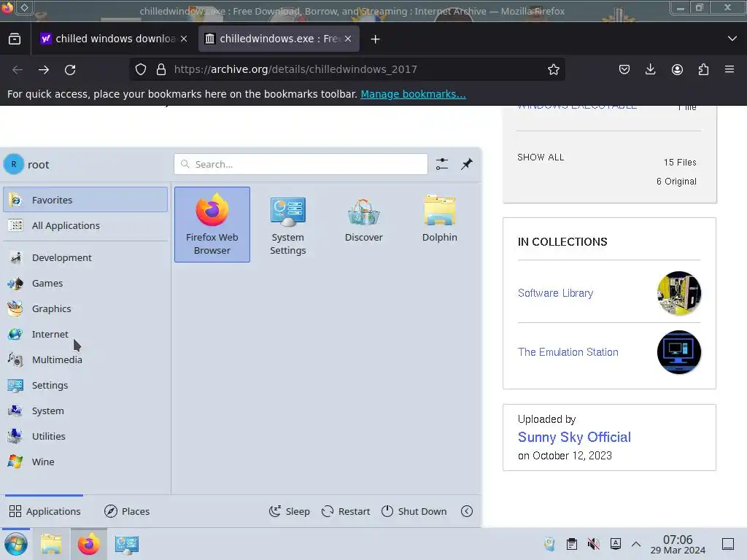This screenshot has height=560, width=747.
Task: Open the System category
Action: [x=85, y=411]
